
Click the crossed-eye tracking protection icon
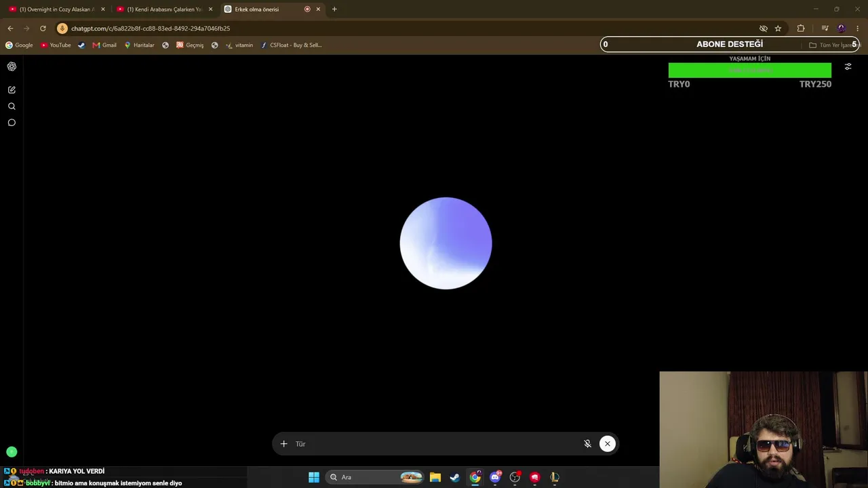[x=764, y=28]
